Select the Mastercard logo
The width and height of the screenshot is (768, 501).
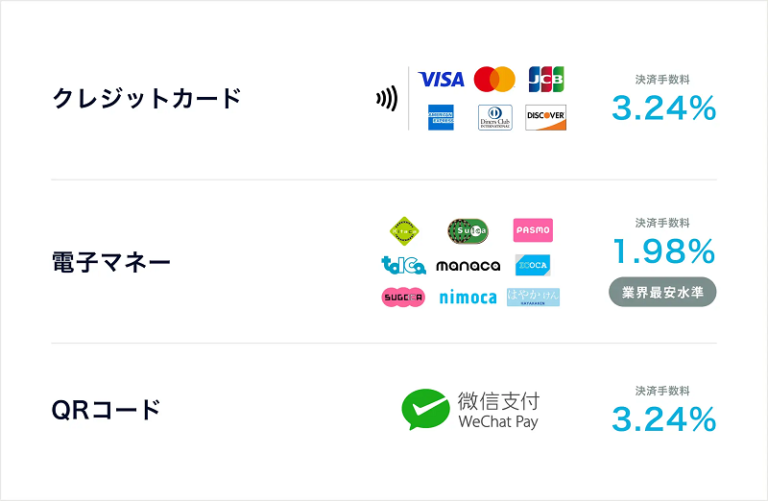[x=495, y=79]
